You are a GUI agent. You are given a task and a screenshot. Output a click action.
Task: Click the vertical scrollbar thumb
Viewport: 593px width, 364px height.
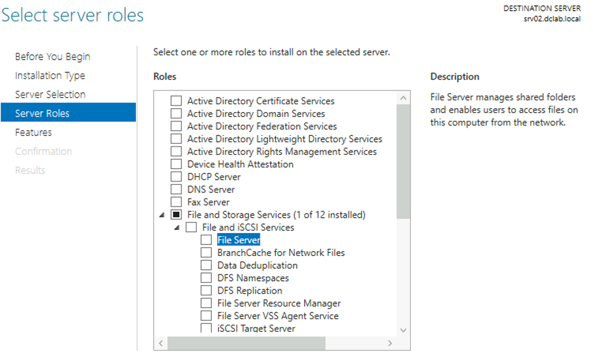[x=403, y=161]
